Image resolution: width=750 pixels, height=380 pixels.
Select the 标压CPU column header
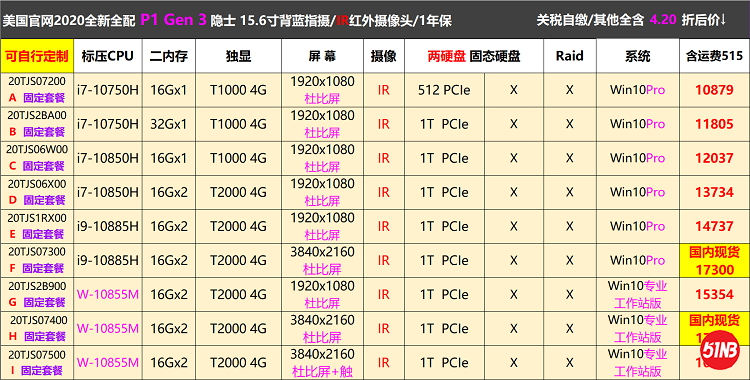108,56
